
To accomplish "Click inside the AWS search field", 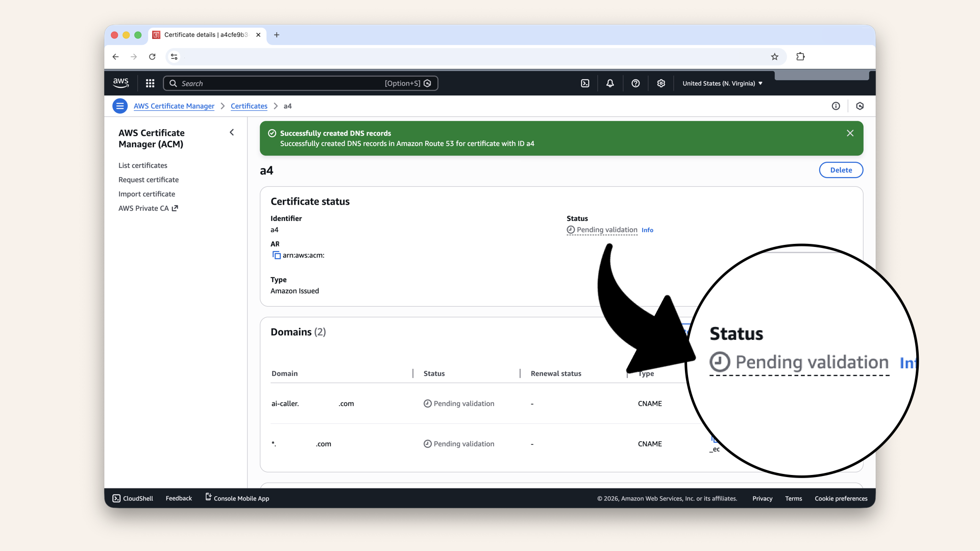I will click(301, 83).
